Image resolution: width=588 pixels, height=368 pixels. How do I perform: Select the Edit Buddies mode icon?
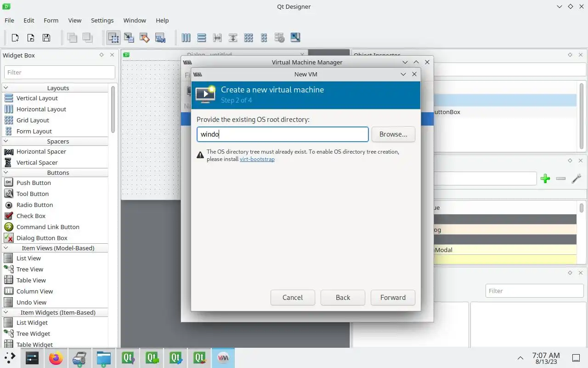tap(145, 38)
